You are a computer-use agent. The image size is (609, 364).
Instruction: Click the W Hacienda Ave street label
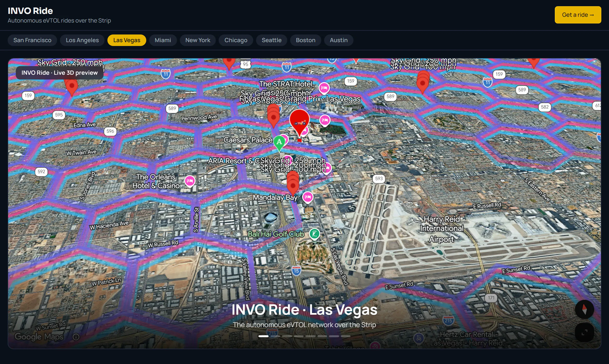(x=109, y=225)
